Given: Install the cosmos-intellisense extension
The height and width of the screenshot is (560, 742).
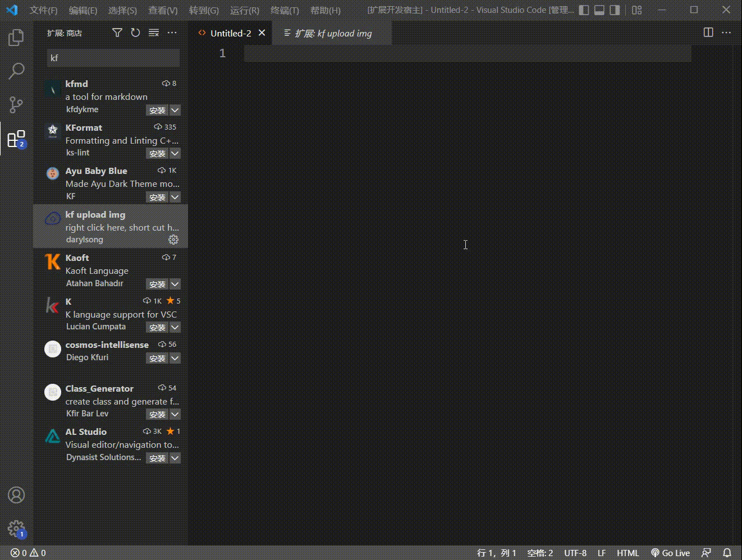Looking at the screenshot, I should tap(157, 358).
